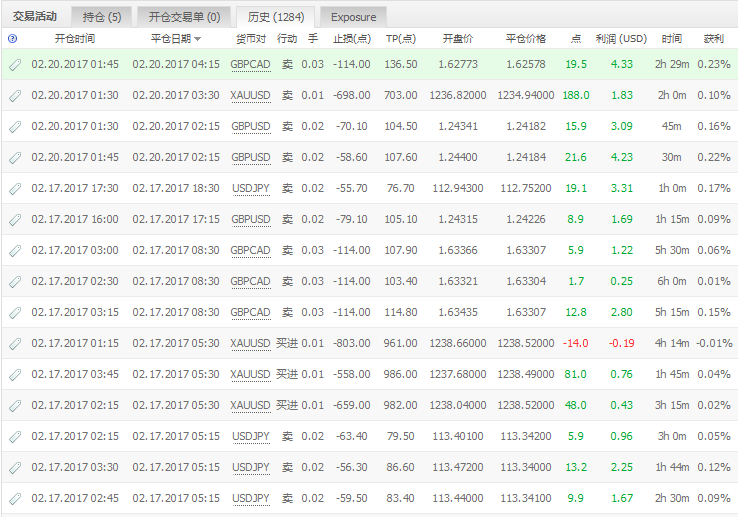Sort by 手 column header

pos(313,39)
